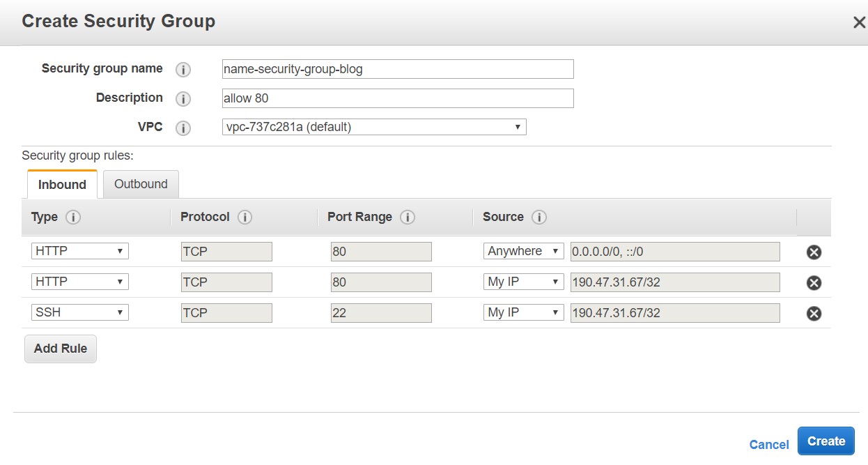The width and height of the screenshot is (868, 465).
Task: Click info icon next to Description
Action: [183, 99]
